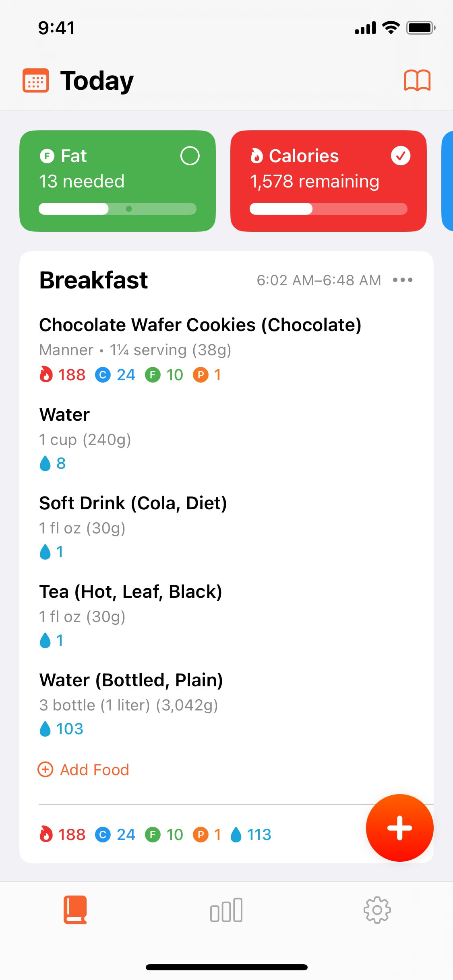
Task: Select the Soft Drink (Cola, Diet) entry
Action: 133,503
